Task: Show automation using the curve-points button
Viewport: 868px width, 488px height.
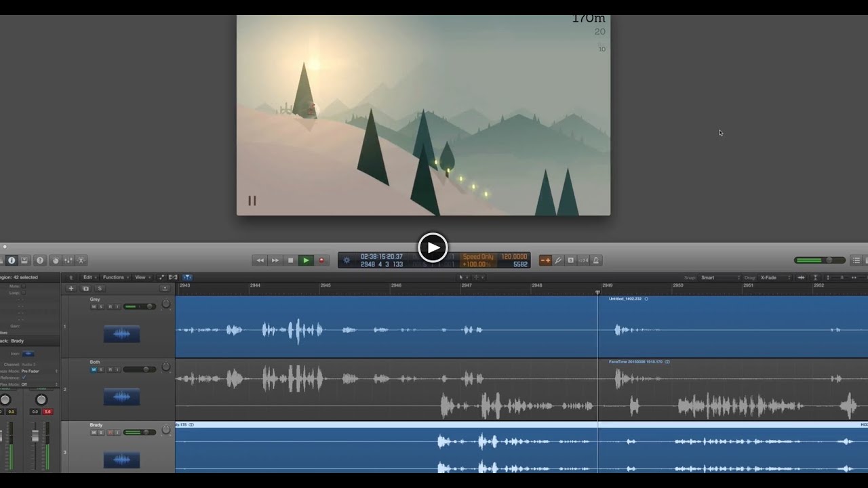Action: (161, 277)
